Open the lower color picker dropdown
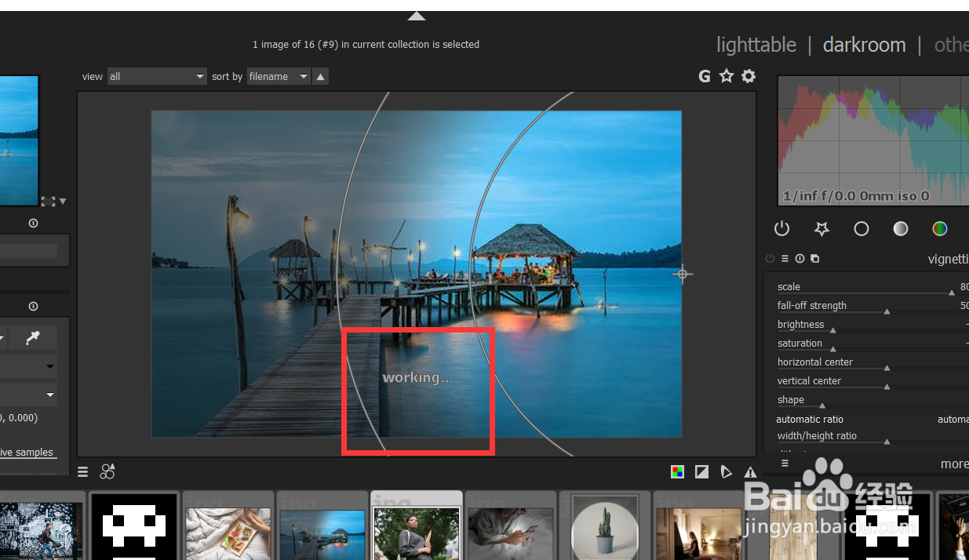The height and width of the screenshot is (560, 969). click(28, 394)
